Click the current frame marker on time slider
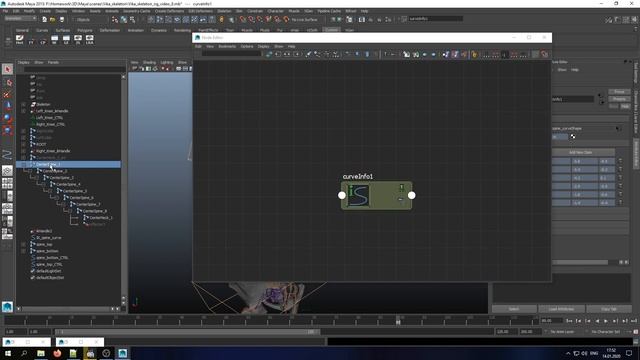The image size is (640, 360). [398, 321]
